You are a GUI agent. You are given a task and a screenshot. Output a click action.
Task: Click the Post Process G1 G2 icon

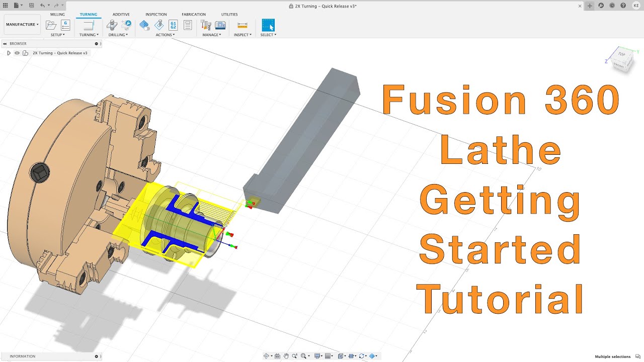(x=173, y=25)
